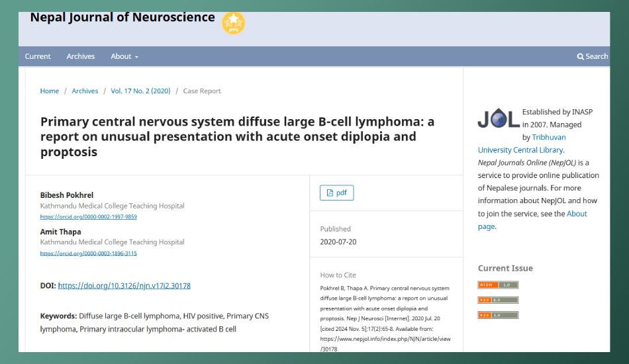Viewport: 629px width, 364px height.
Task: Click the PDF file icon
Action: pyautogui.click(x=330, y=193)
